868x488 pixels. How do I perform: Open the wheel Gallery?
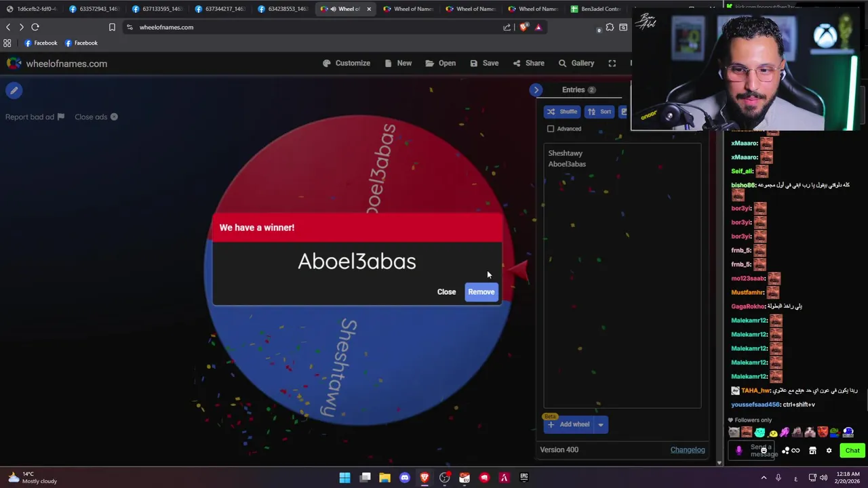pos(576,63)
